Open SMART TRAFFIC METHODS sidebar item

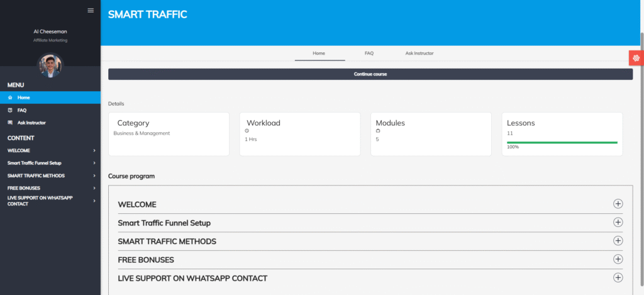coord(50,176)
